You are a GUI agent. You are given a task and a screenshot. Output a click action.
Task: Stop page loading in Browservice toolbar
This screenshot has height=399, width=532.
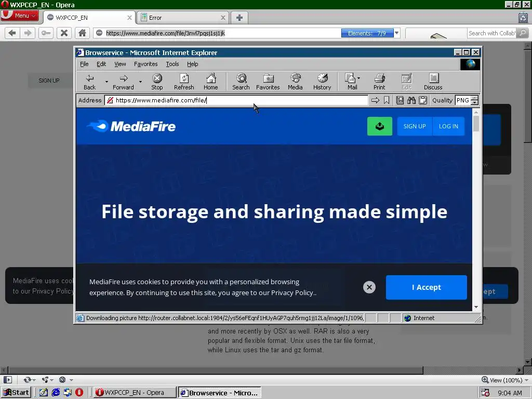[x=157, y=82]
